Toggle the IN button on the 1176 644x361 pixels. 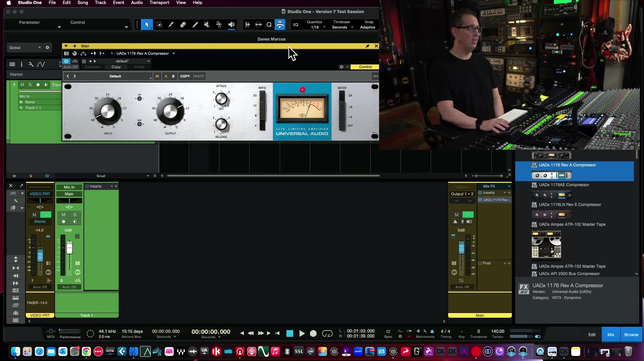(157, 76)
